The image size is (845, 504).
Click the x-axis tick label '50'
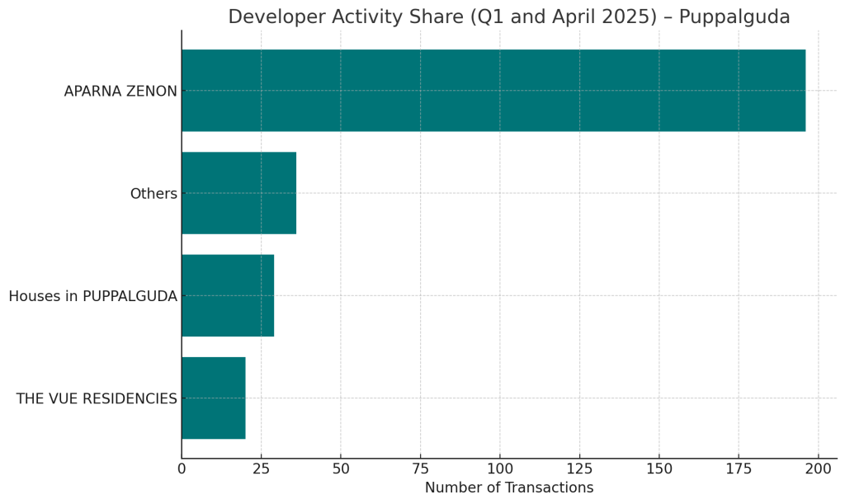click(341, 469)
